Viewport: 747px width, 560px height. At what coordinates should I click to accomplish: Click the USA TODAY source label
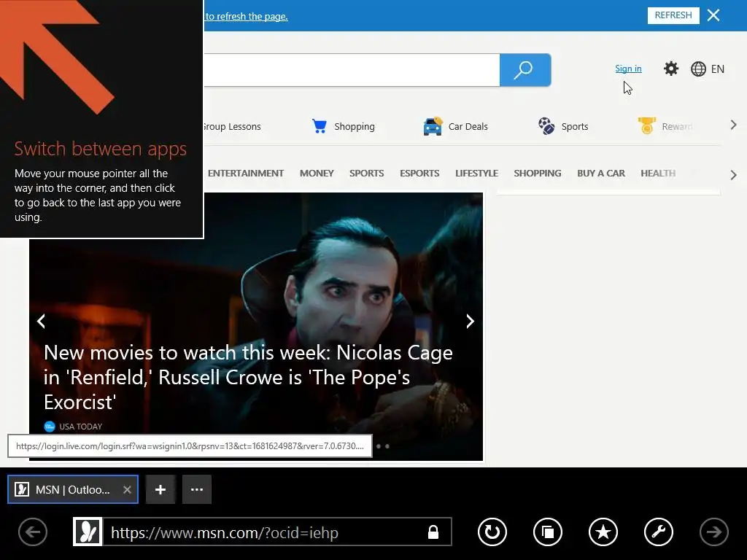80,427
